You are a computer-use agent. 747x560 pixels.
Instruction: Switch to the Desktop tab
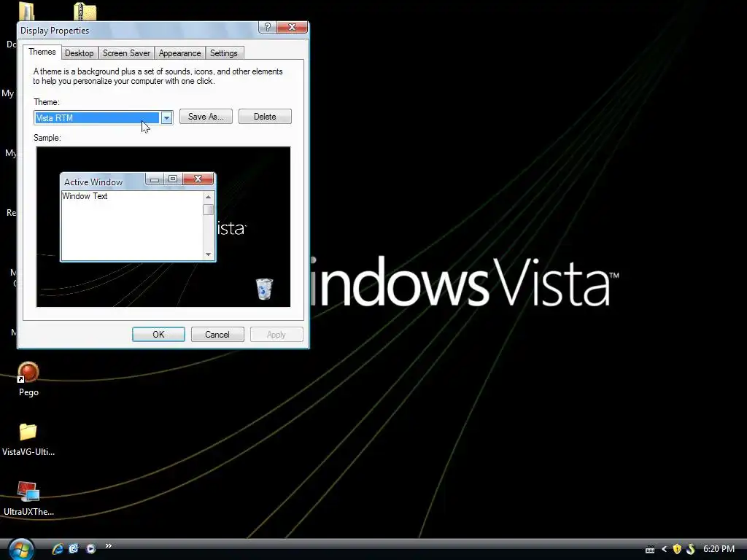point(79,53)
